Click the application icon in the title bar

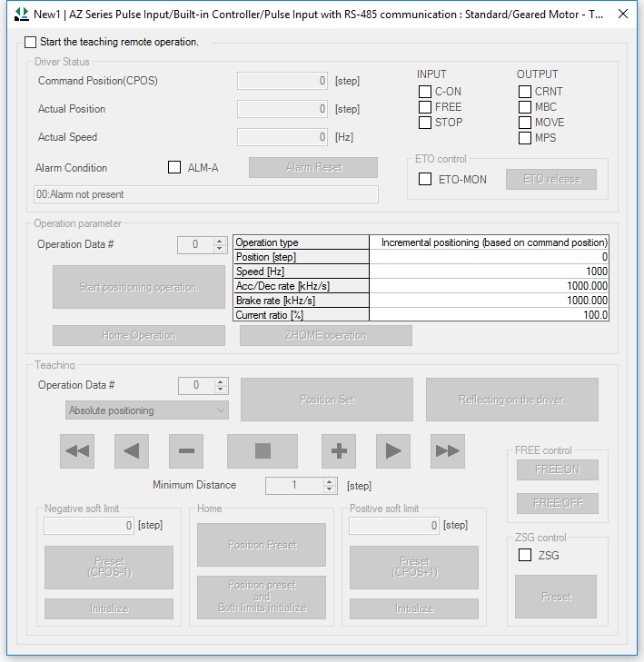click(21, 15)
